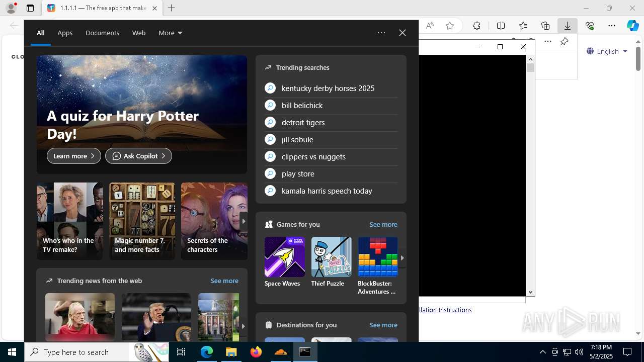Screen dimensions: 644x362
Task: Click the Read aloud icon
Action: (x=430, y=26)
